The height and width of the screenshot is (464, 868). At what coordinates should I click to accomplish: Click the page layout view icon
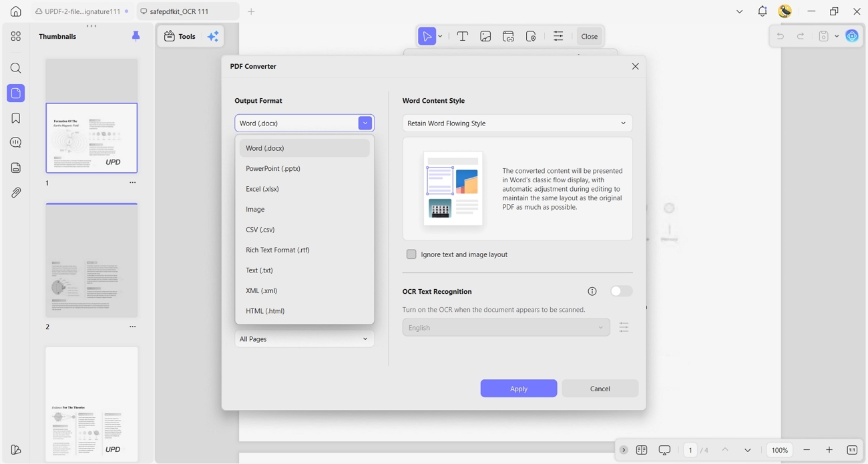pos(642,450)
